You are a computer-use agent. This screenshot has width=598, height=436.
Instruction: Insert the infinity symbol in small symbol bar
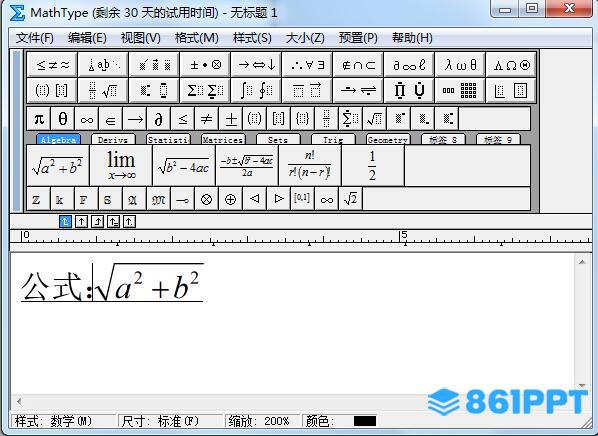(87, 119)
